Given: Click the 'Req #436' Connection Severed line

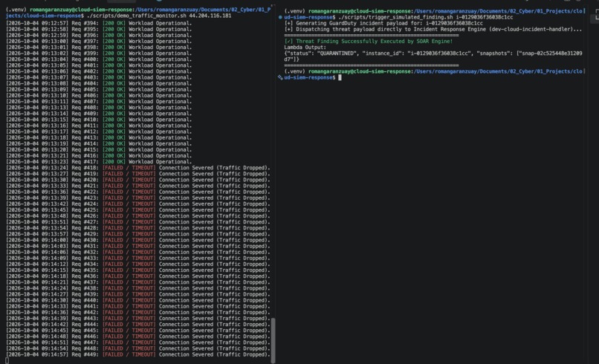Looking at the screenshot, I should point(138,276).
